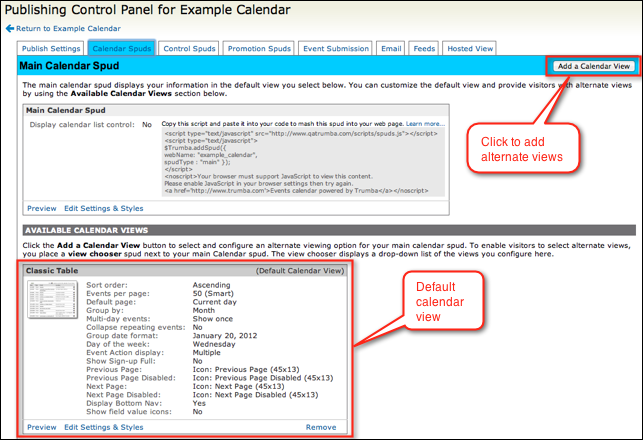
Task: Click the Default Calendar View label
Action: [x=300, y=271]
